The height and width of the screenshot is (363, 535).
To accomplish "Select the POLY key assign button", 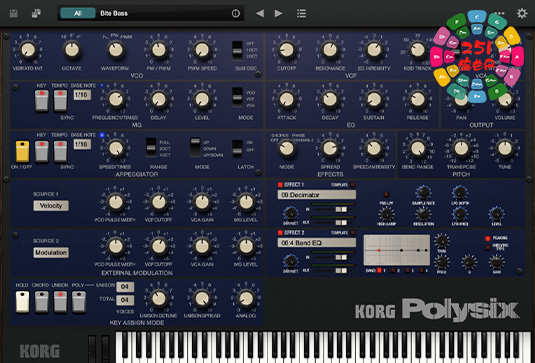I will pos(79,302).
